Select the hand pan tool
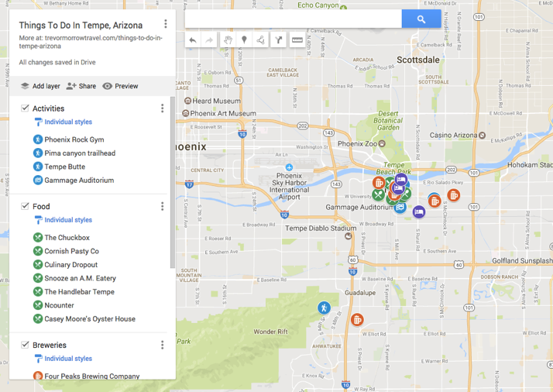The width and height of the screenshot is (553, 392). (228, 40)
